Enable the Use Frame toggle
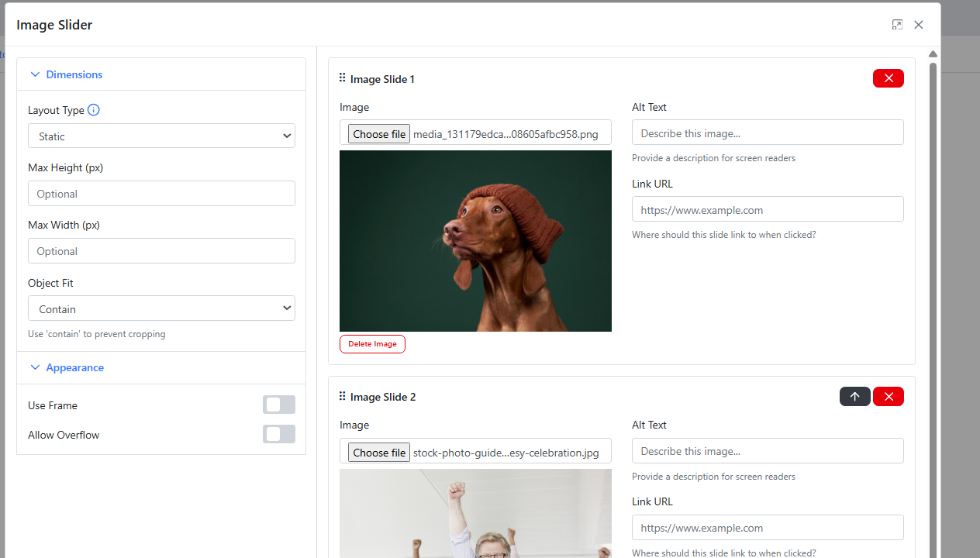 click(x=279, y=405)
